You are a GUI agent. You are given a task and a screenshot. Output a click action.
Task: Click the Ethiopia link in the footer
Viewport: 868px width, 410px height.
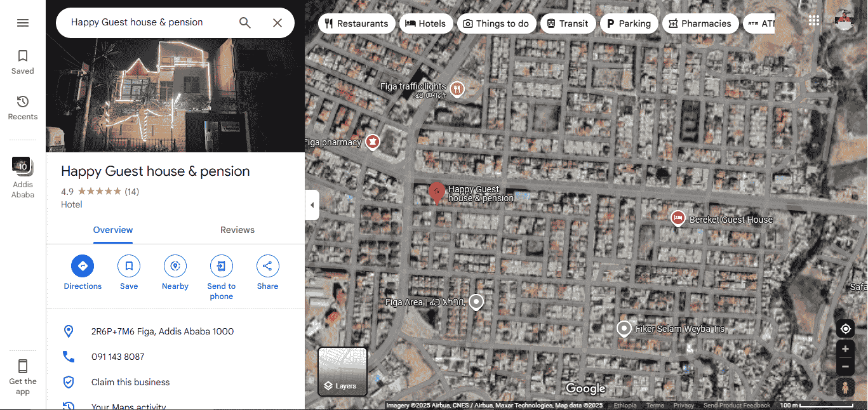[x=625, y=406]
